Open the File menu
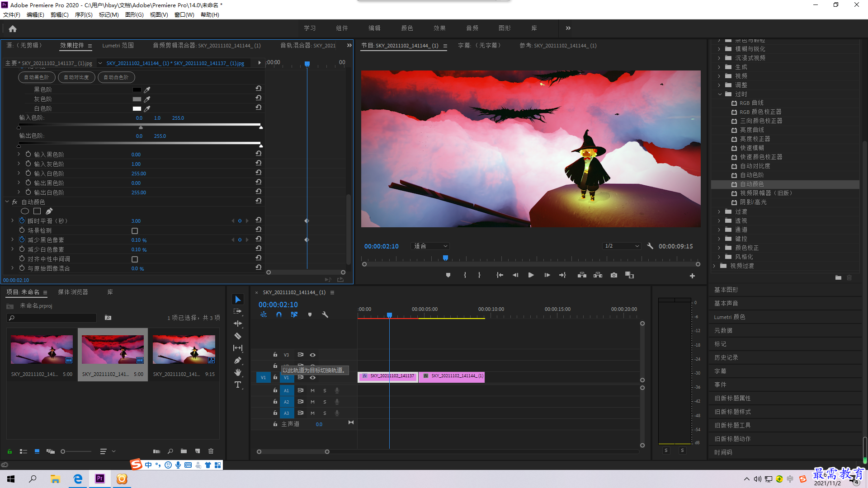The height and width of the screenshot is (488, 868). point(12,15)
